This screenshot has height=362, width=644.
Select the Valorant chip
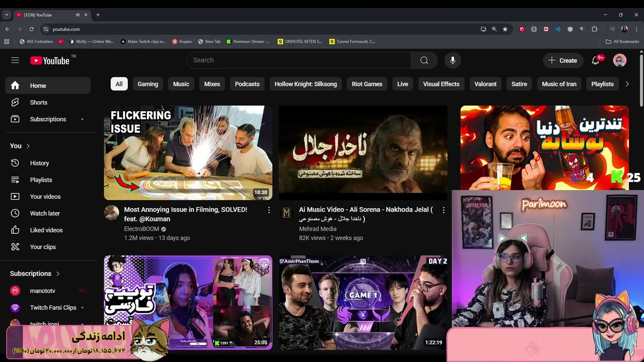(486, 84)
